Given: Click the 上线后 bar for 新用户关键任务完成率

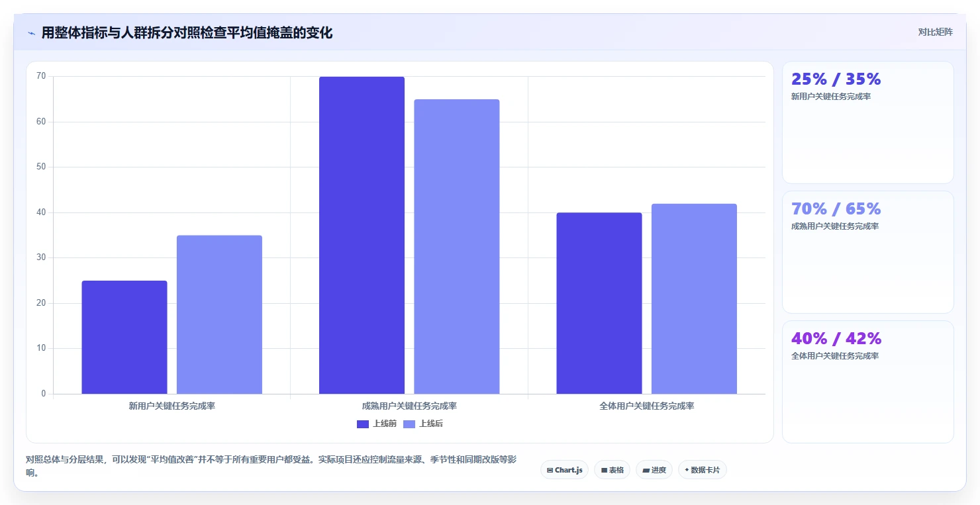Looking at the screenshot, I should (x=219, y=314).
